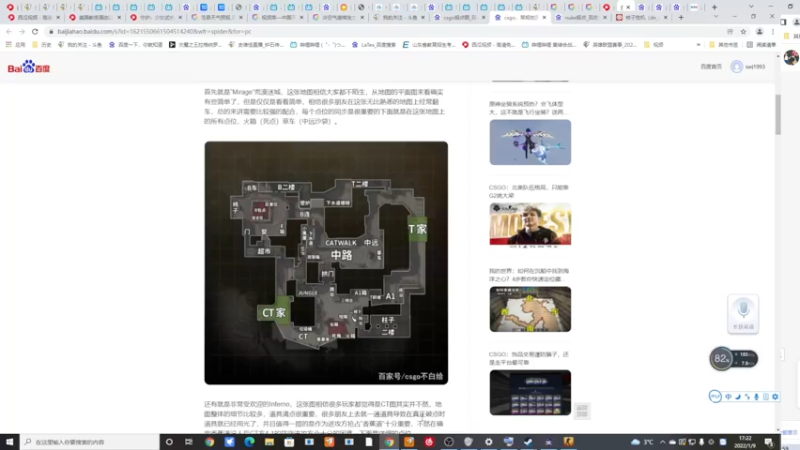Open the Mirage map callout image
This screenshot has height=450, width=800.
[x=326, y=263]
